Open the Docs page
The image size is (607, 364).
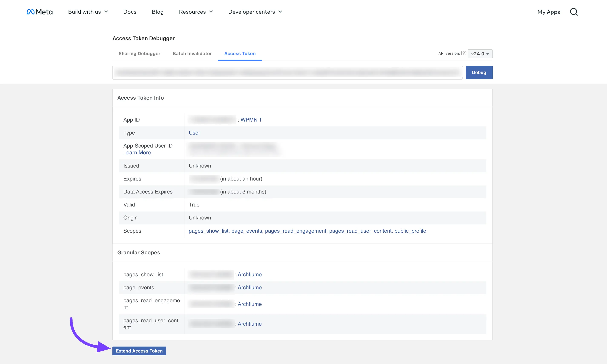pos(130,11)
